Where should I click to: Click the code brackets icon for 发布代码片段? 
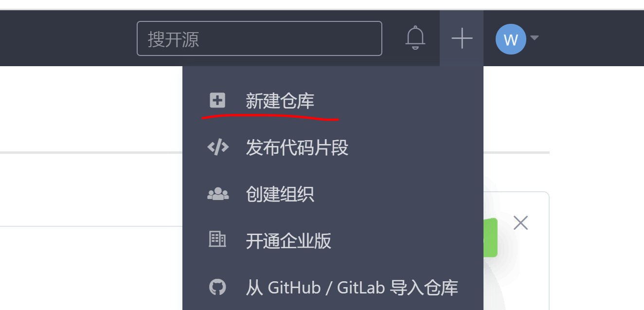(x=218, y=147)
